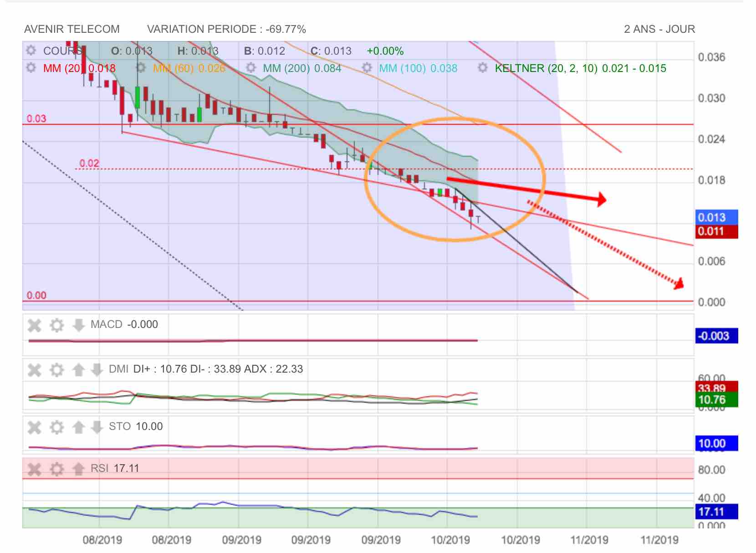Click the +0.00% daily change value

(x=385, y=51)
